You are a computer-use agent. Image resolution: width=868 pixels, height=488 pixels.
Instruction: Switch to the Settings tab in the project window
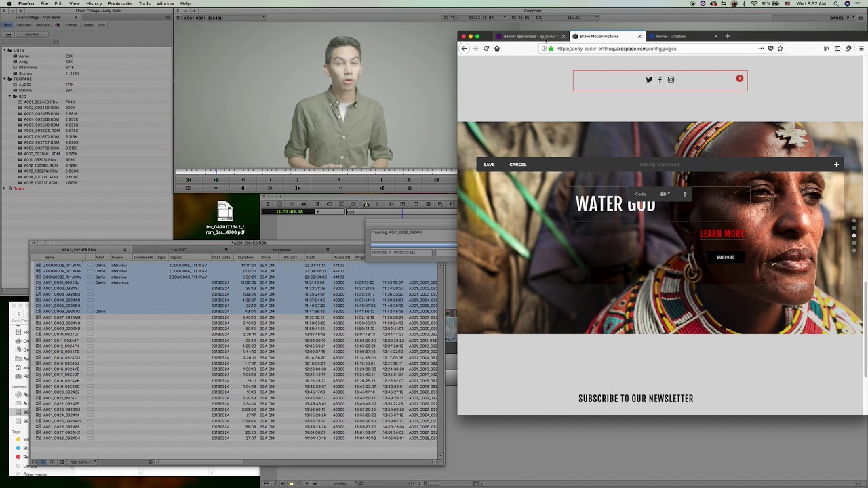point(43,25)
